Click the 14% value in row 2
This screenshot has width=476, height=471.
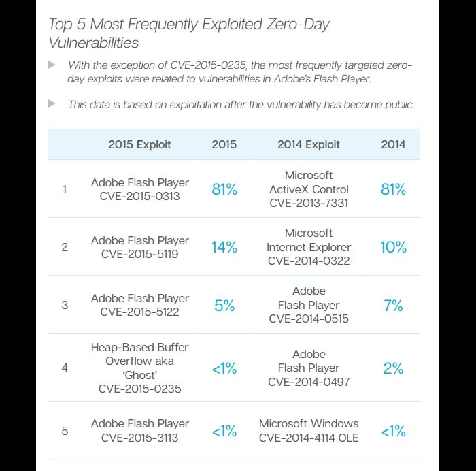point(224,247)
